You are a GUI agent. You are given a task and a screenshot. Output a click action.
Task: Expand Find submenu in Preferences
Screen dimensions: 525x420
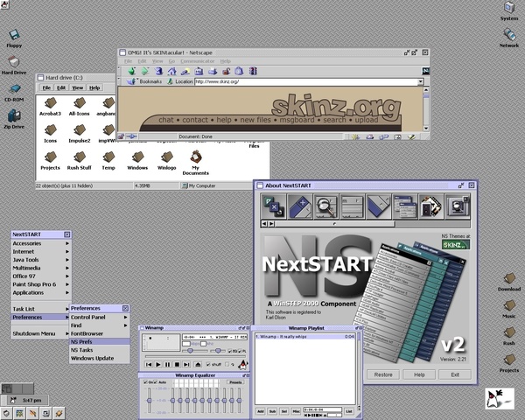click(100, 325)
